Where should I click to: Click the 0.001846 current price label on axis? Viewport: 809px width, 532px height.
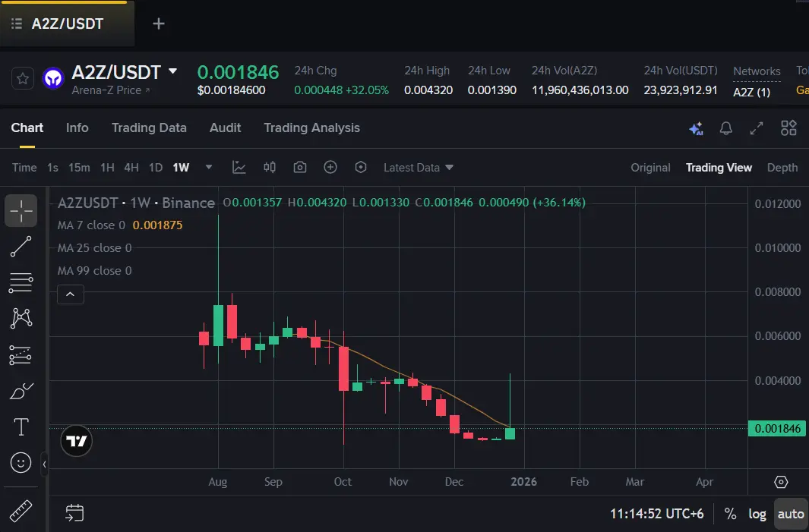(x=777, y=428)
